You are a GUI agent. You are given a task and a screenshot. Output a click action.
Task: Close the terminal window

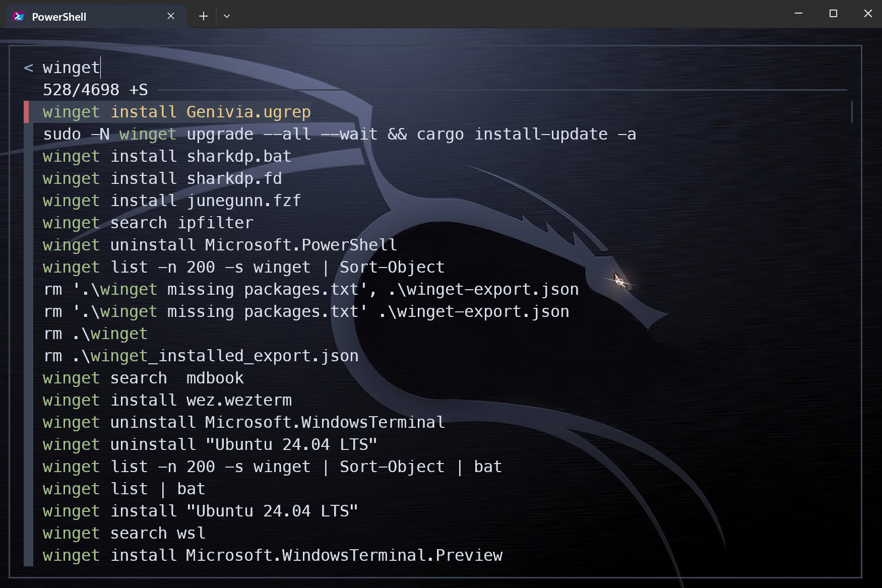[x=867, y=14]
